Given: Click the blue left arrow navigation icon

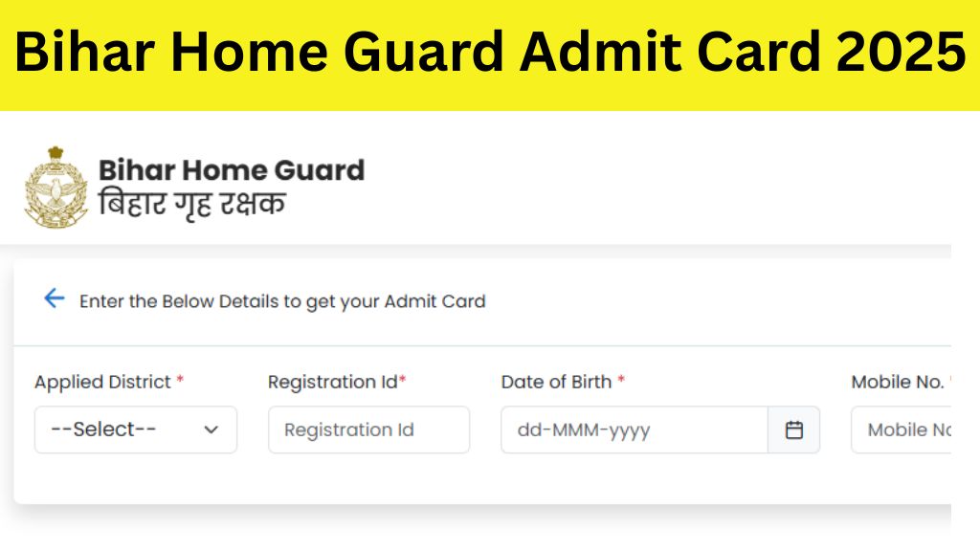Looking at the screenshot, I should (x=55, y=298).
